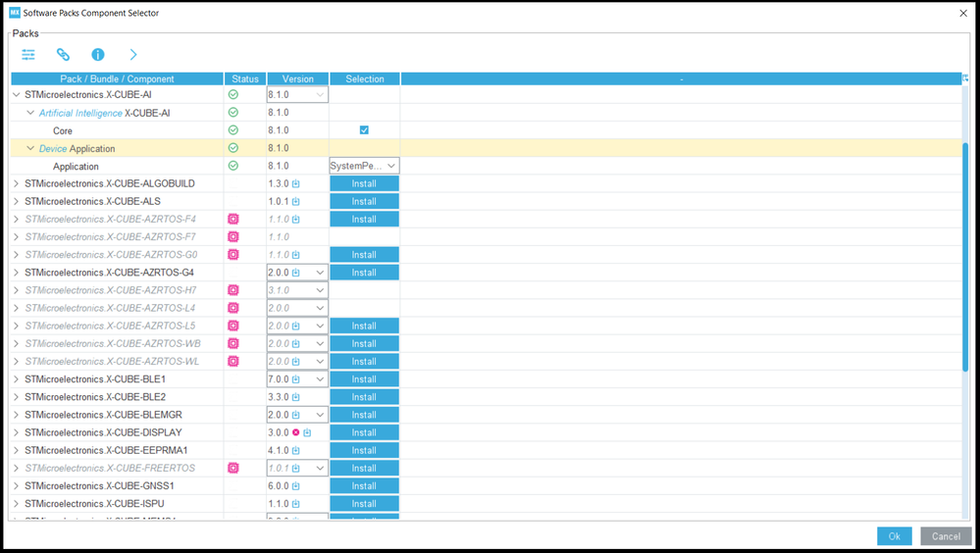
Task: Collapse the Device Application bundle
Action: click(x=30, y=149)
